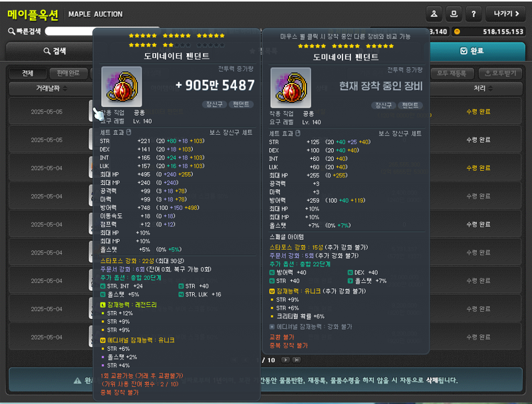This screenshot has width=532, height=404.
Task: Click the 나가기 exit button
Action: 506,14
